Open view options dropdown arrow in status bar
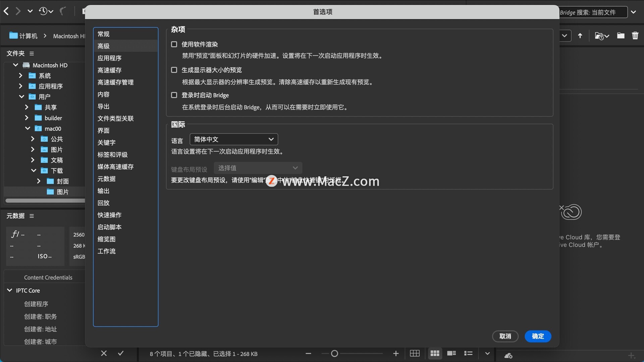This screenshot has height=362, width=644. [x=487, y=354]
